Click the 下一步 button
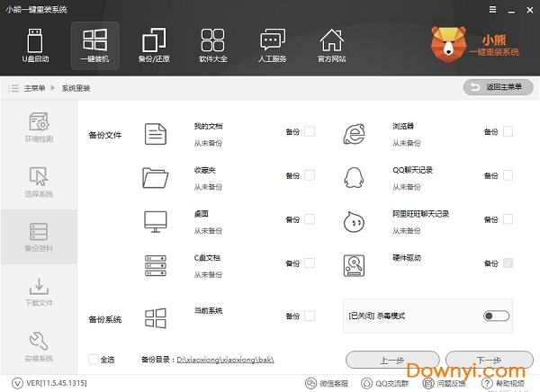The width and height of the screenshot is (540, 392). point(490,359)
